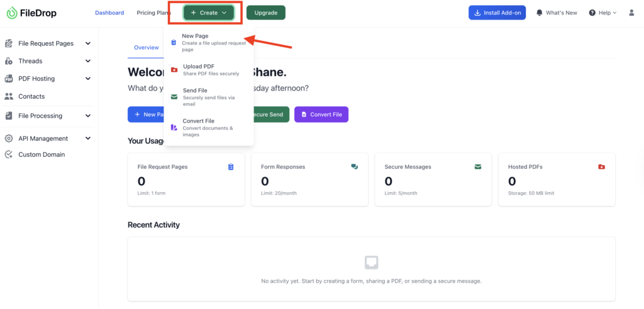Screen dimensions: 644x309
Task: Click the download icon on Install Add-on
Action: pyautogui.click(x=477, y=13)
